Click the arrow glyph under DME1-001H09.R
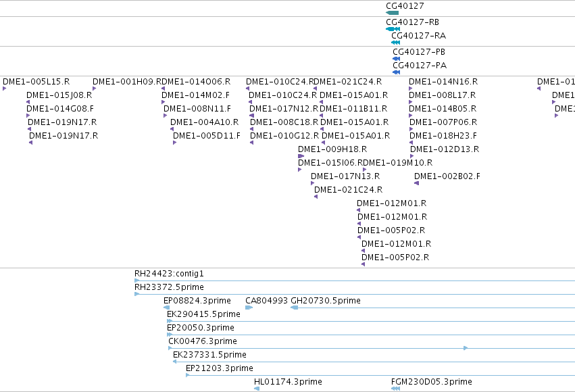The image size is (575, 392). (94, 89)
